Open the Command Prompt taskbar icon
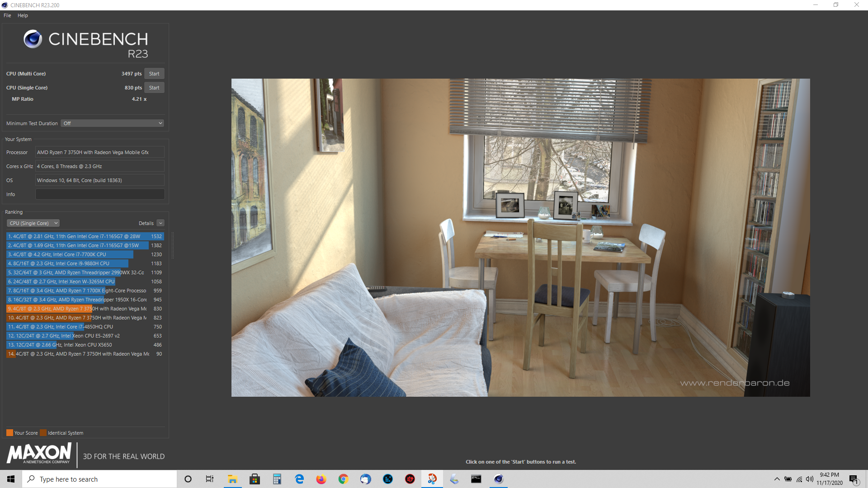Viewport: 868px width, 488px height. tap(476, 479)
